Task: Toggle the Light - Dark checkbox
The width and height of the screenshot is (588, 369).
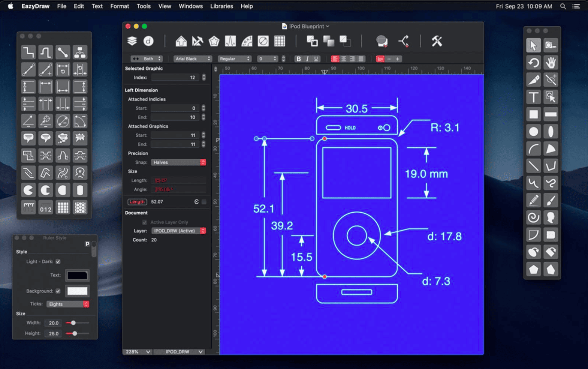Action: (58, 261)
